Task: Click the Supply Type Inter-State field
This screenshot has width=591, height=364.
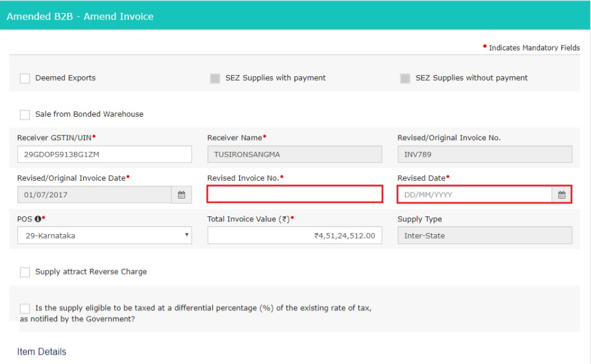Action: pos(483,235)
